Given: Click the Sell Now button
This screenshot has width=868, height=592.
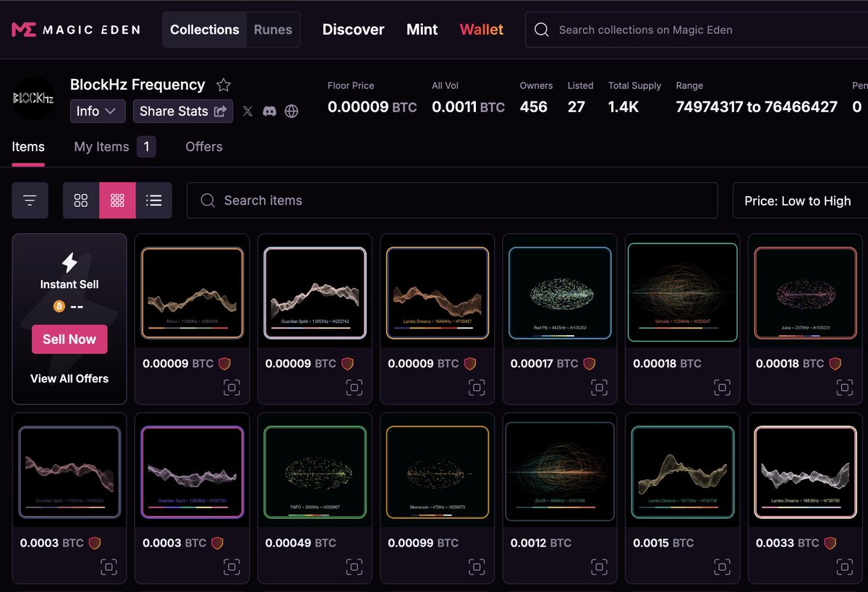Looking at the screenshot, I should click(x=69, y=339).
